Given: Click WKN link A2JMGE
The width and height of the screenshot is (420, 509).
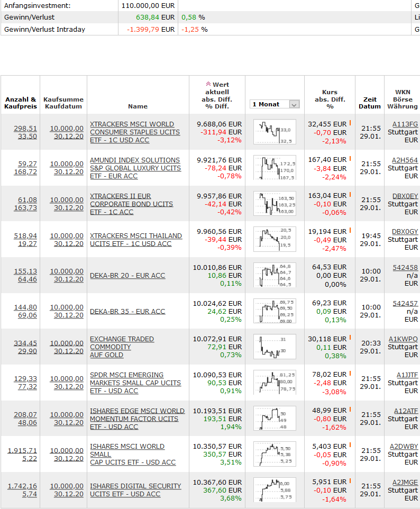Looking at the screenshot, I should pyautogui.click(x=405, y=483).
